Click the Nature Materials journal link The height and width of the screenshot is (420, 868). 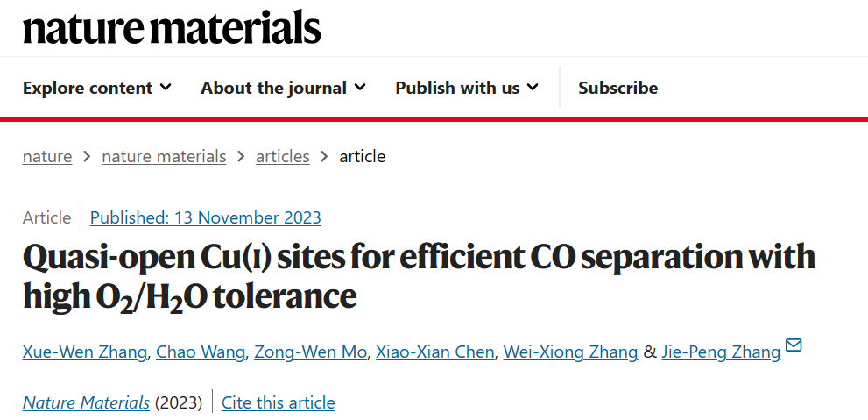tap(86, 402)
